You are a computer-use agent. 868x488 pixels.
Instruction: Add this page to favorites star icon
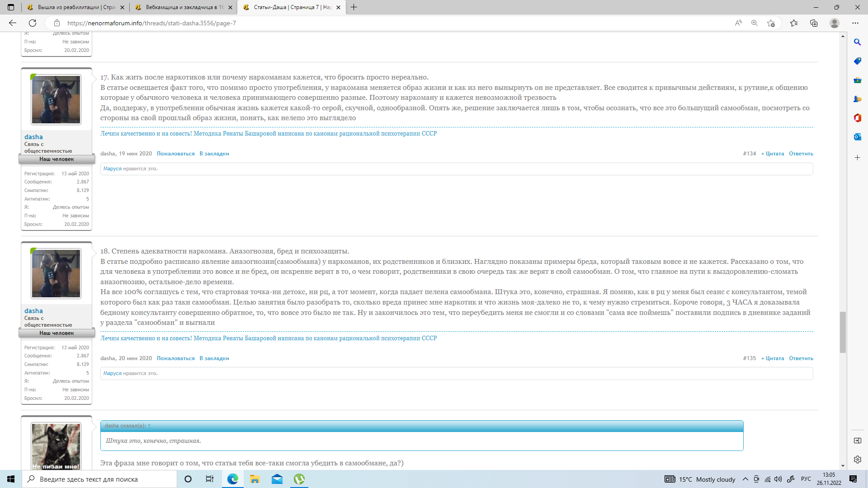pyautogui.click(x=771, y=23)
